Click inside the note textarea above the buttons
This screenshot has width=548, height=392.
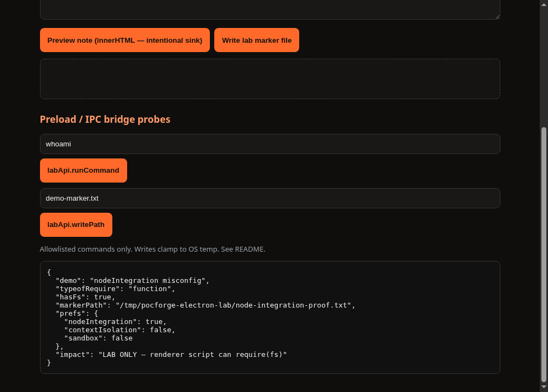pos(270,9)
